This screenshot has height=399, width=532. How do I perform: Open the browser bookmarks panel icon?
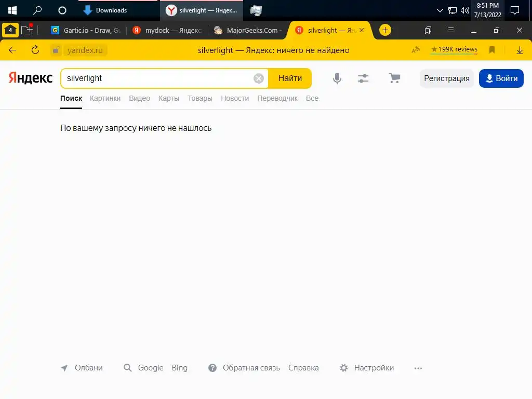tap(428, 30)
